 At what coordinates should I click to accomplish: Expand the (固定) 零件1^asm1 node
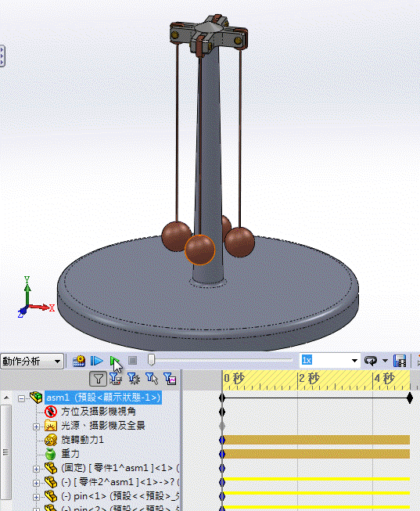click(x=36, y=469)
